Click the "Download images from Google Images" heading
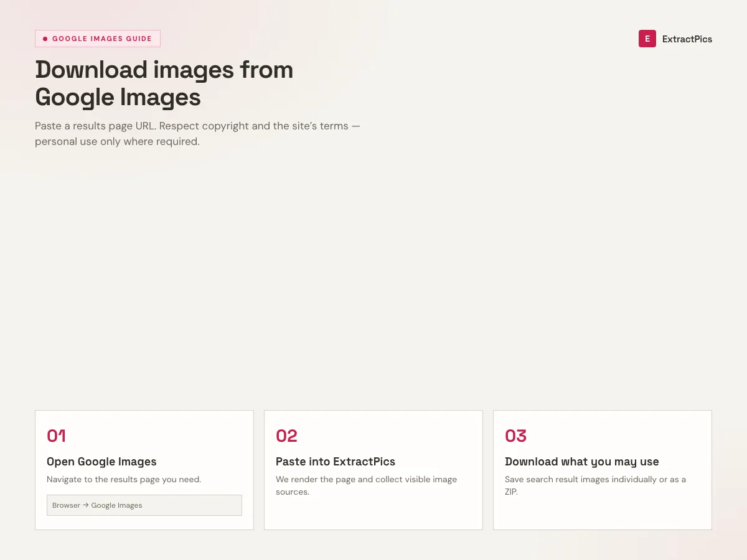The width and height of the screenshot is (747, 560). coord(164,83)
